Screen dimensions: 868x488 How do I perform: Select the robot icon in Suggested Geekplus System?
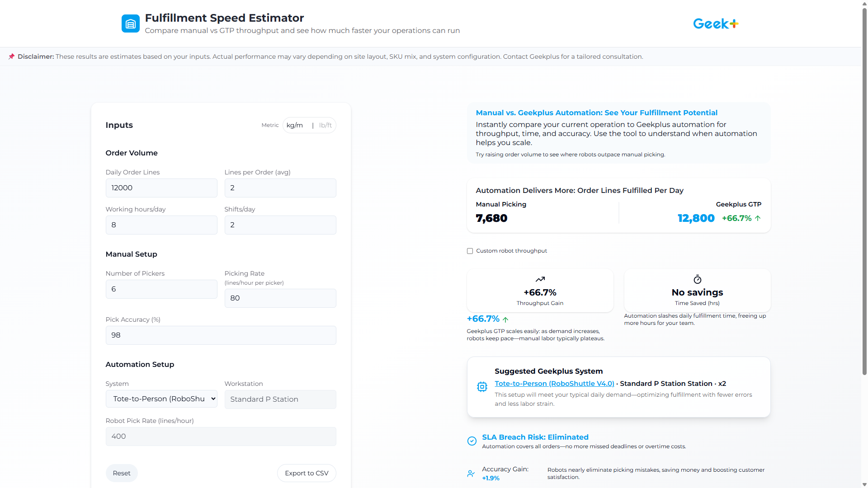(482, 387)
